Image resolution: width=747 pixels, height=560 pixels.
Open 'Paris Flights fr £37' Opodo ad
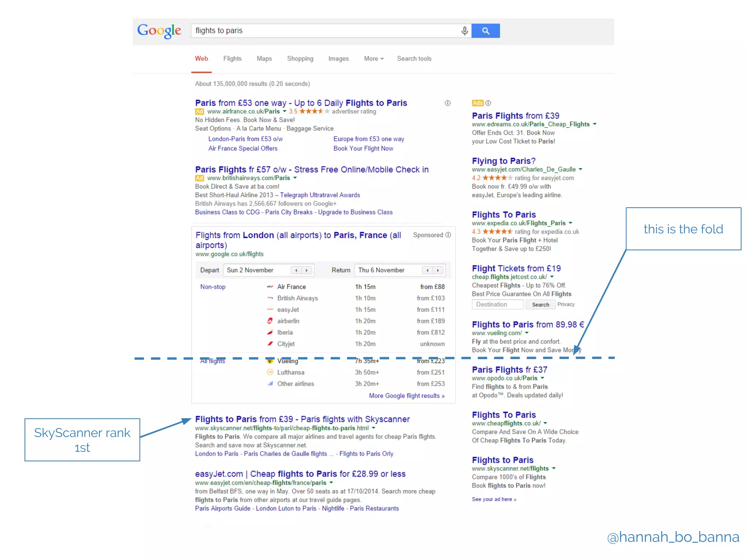(510, 370)
